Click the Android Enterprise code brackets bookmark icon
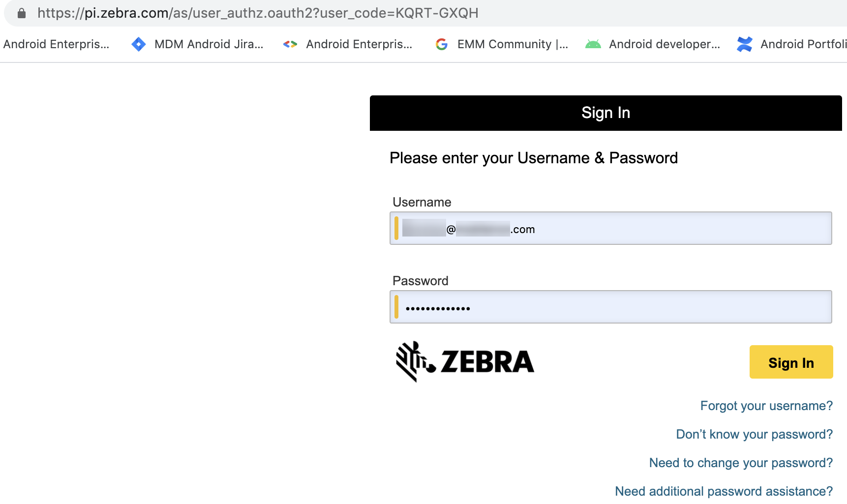847x504 pixels. tap(290, 44)
